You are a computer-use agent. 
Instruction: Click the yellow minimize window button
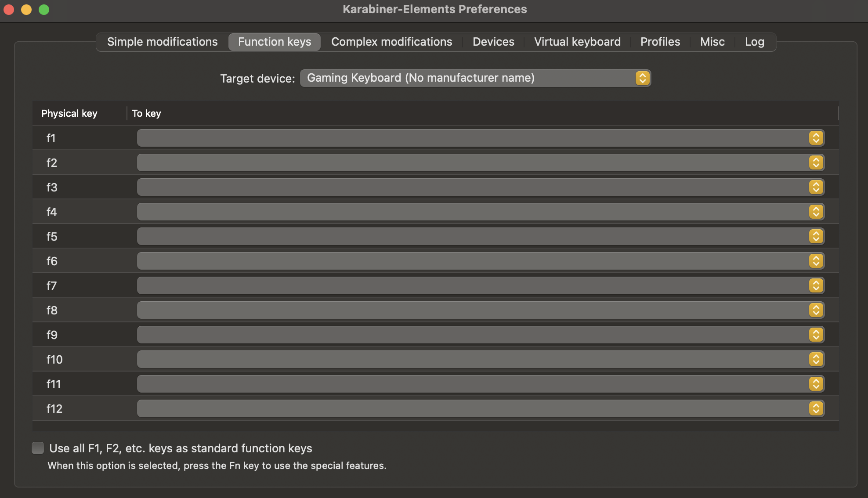26,9
